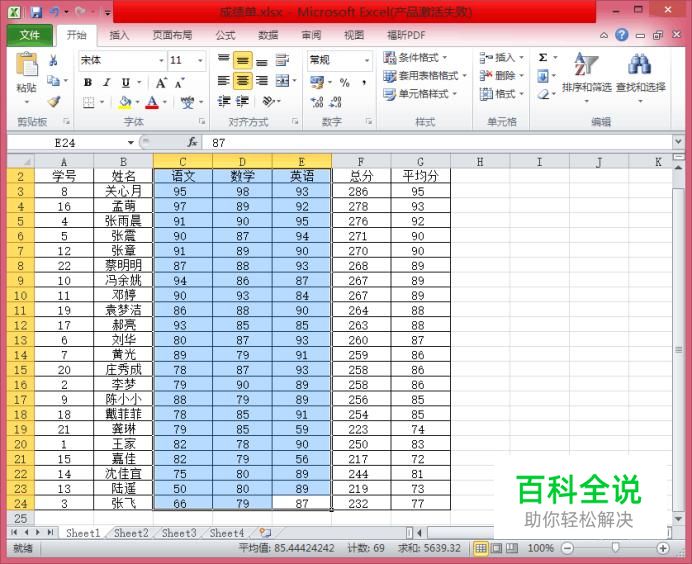Align text left
This screenshot has height=564, width=692.
[x=224, y=80]
